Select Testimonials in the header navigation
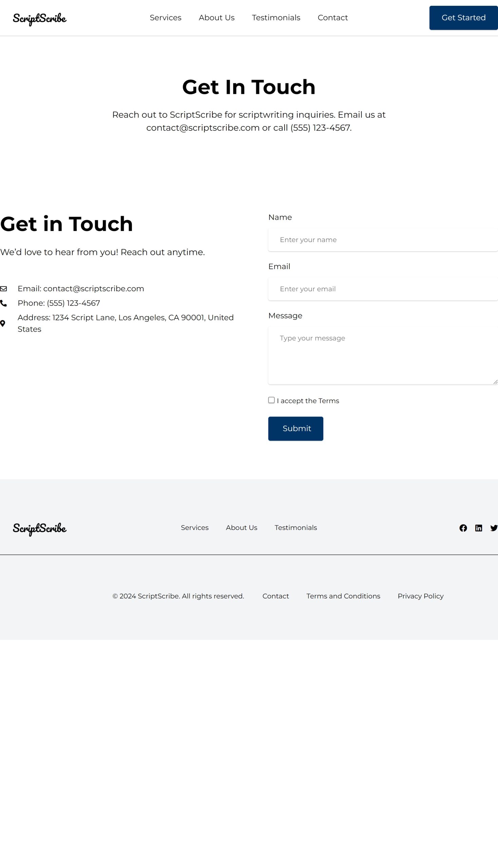 pos(276,18)
